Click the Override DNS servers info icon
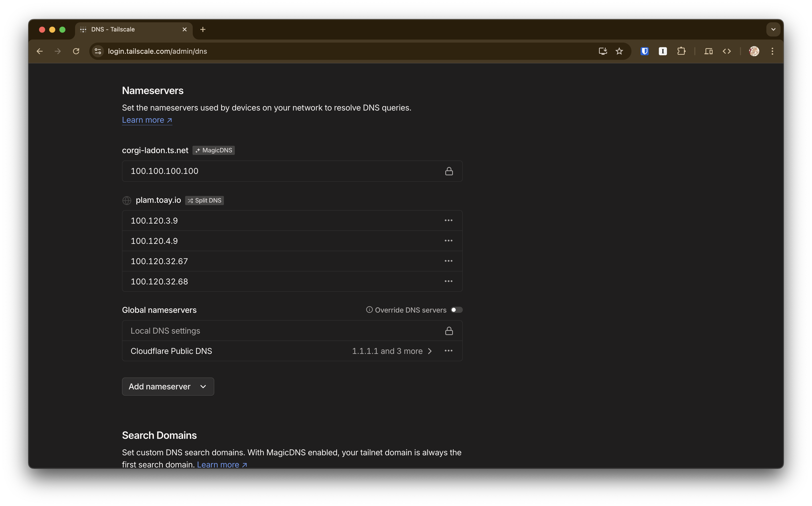 [x=369, y=310]
